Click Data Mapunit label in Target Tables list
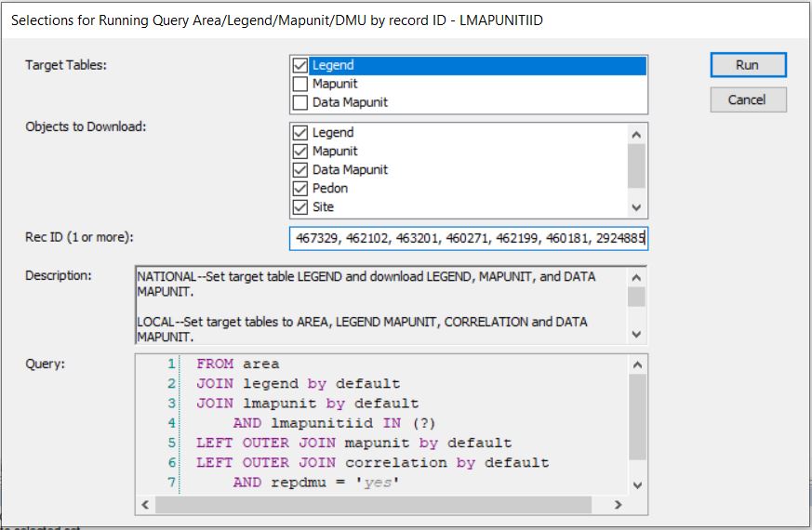812x530 pixels. (x=350, y=102)
